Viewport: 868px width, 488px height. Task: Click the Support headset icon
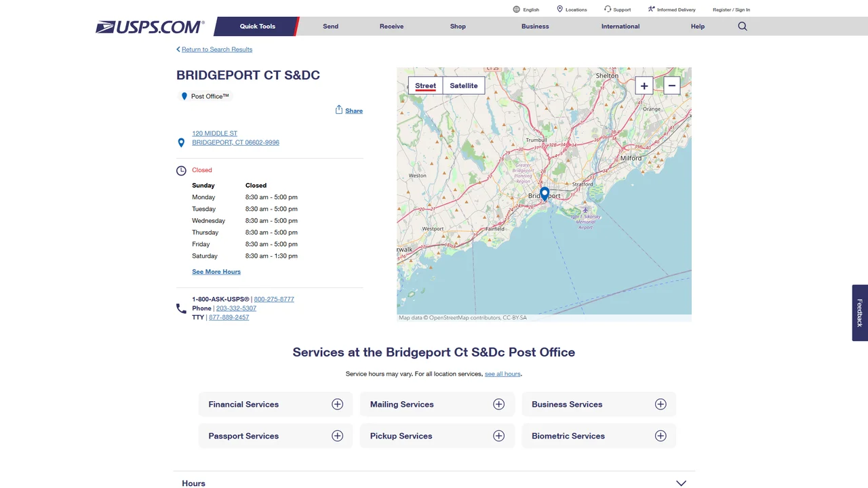[x=608, y=9]
